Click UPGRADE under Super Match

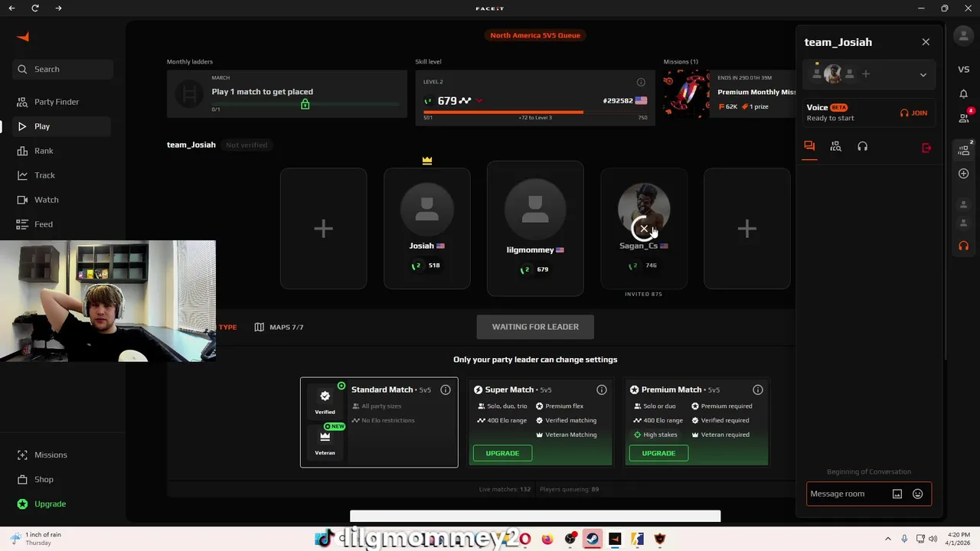502,453
